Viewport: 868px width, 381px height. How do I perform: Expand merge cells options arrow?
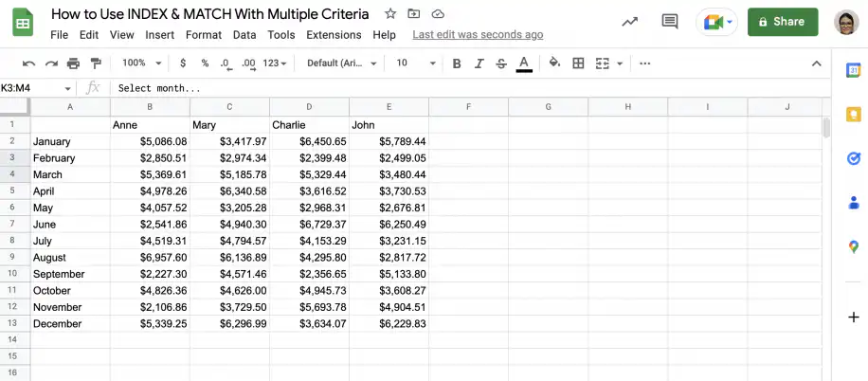620,63
